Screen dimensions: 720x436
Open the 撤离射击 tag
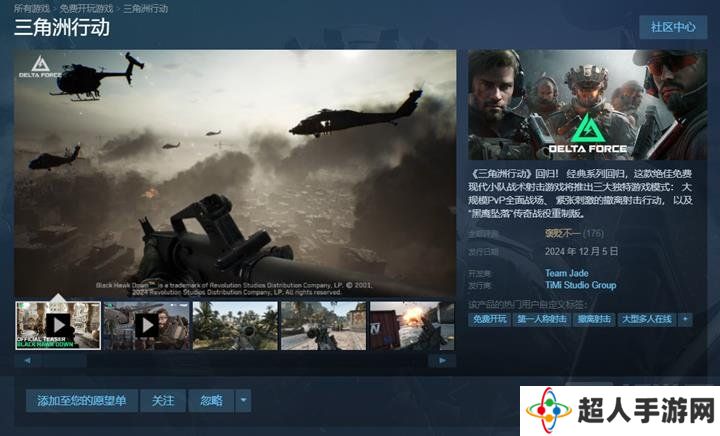(594, 319)
